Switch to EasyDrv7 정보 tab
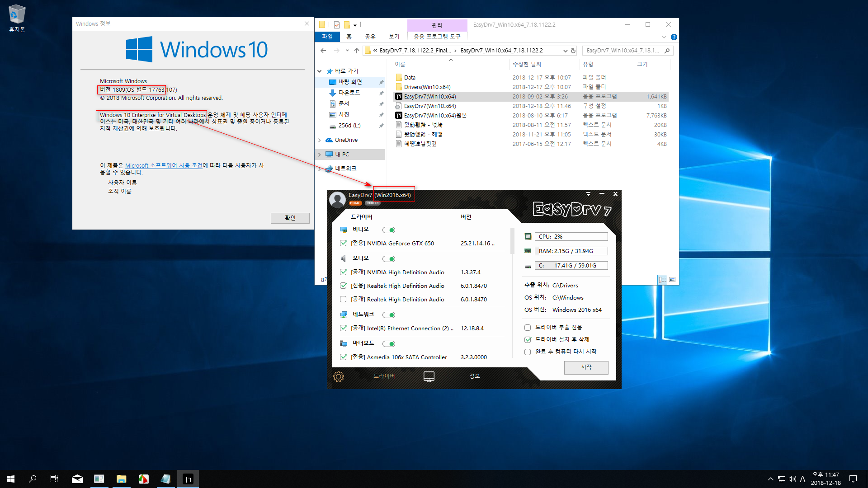This screenshot has height=488, width=868. pos(475,376)
